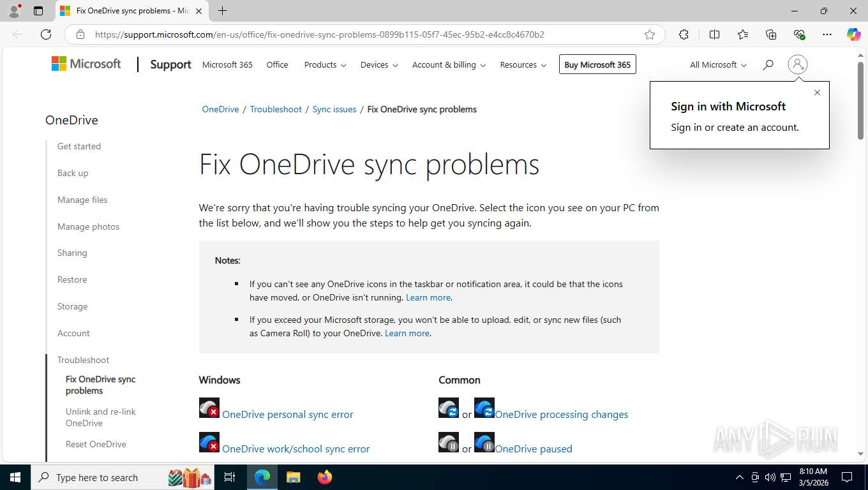Open Restore in the sidebar
868x490 pixels.
72,279
